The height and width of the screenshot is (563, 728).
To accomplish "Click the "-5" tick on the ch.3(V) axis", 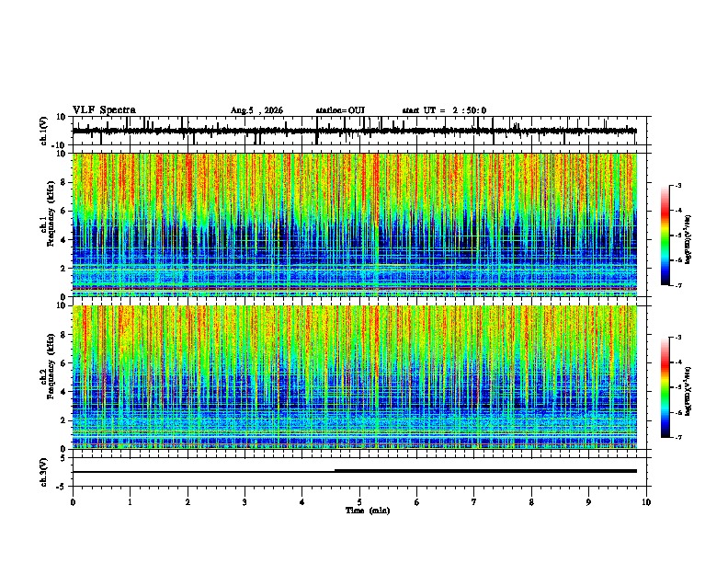I will pyautogui.click(x=63, y=487).
